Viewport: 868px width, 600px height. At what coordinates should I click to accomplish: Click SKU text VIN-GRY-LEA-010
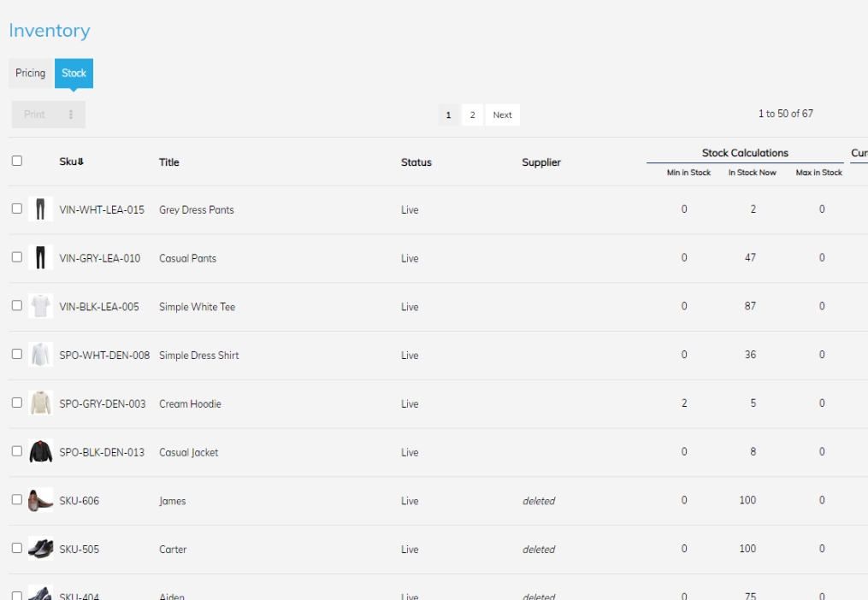[100, 258]
